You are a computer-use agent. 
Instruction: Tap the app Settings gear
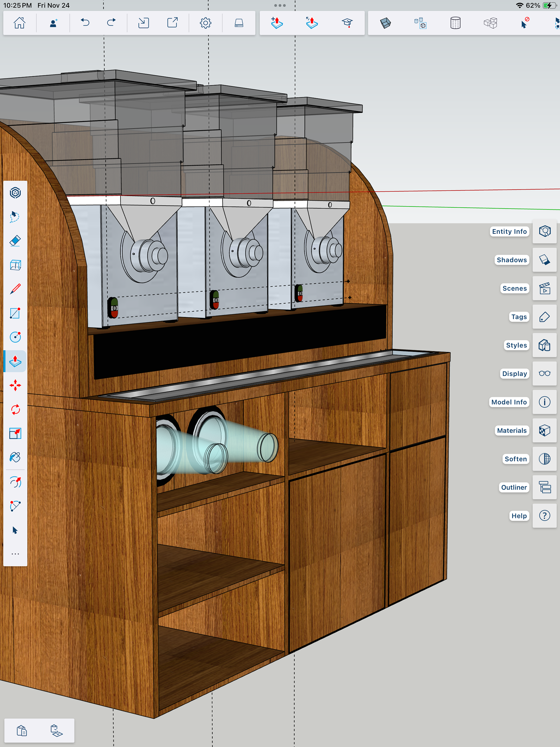[205, 23]
